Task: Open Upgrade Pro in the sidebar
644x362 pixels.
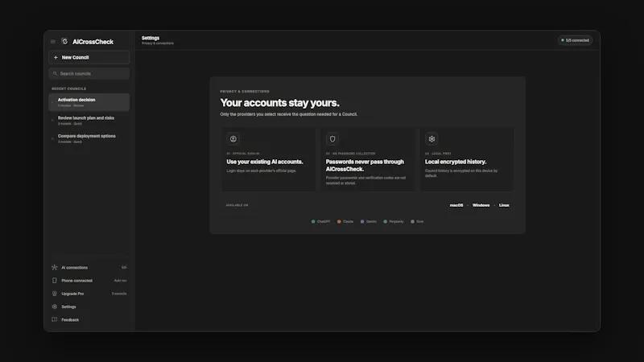Action: [x=89, y=294]
